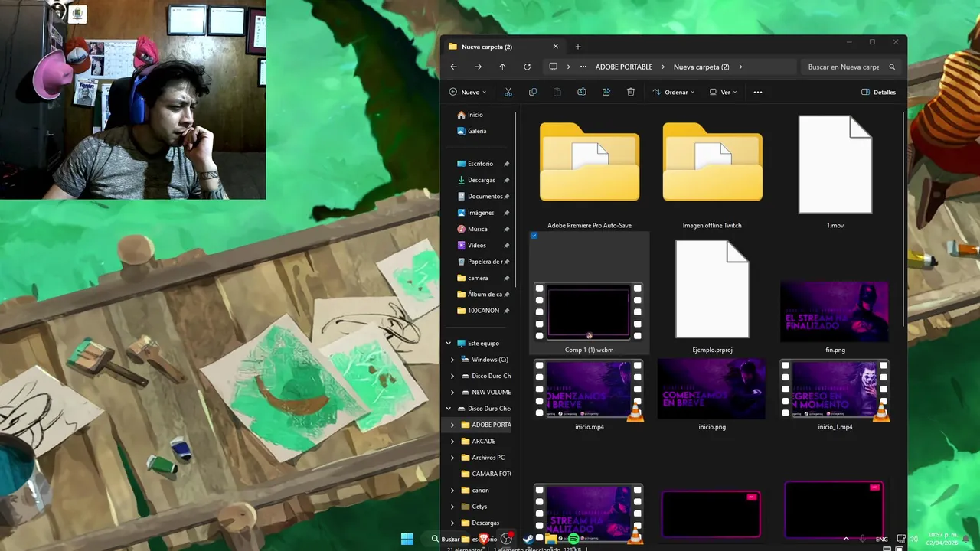
Task: Show hidden breadcrumb path with ellipsis
Action: [583, 67]
